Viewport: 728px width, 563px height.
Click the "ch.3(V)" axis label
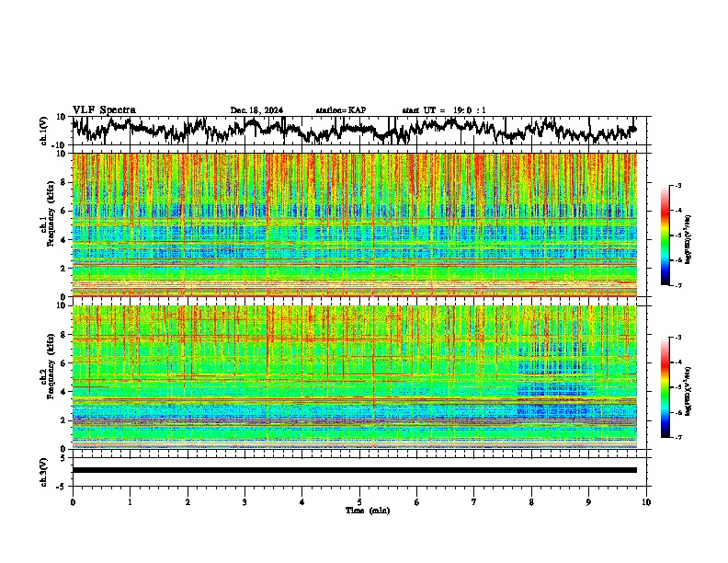point(44,473)
